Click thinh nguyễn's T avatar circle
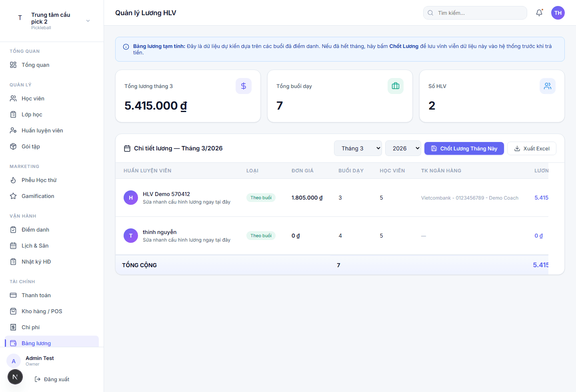576x392 pixels. click(x=131, y=236)
